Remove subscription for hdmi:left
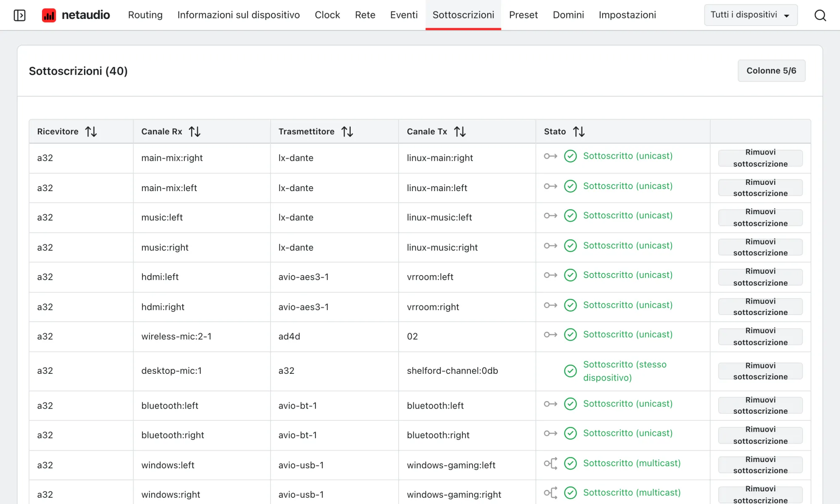Viewport: 840px width, 504px height. coord(760,277)
